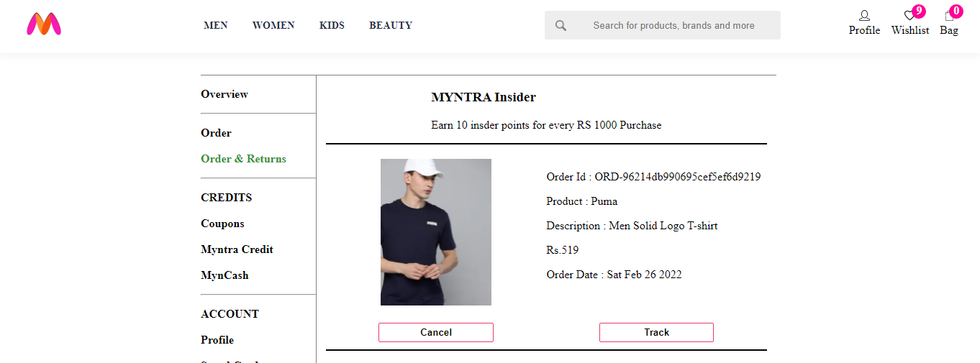Screen dimensions: 980x363
Task: Go to Myntra Credit page
Action: pos(237,249)
